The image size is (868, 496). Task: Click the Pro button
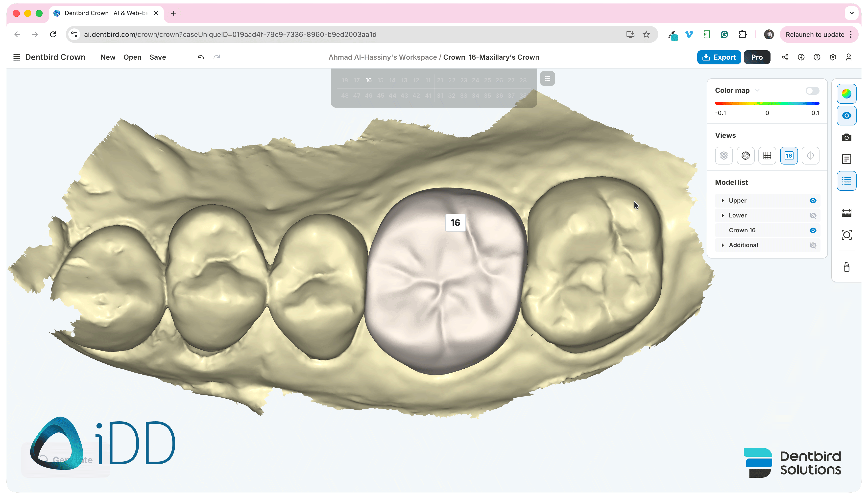757,57
